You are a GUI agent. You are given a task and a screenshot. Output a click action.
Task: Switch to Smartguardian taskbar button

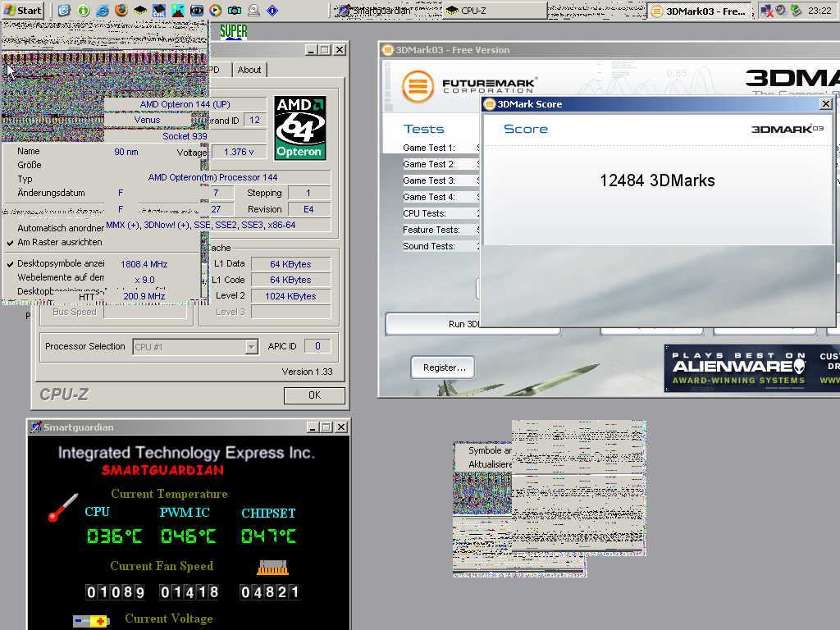click(x=387, y=10)
